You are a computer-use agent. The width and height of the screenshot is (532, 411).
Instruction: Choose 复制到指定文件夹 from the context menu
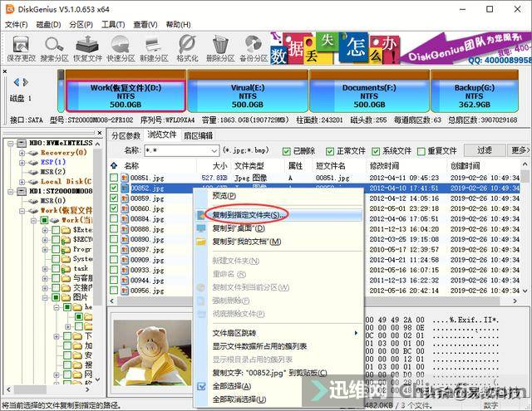(249, 214)
